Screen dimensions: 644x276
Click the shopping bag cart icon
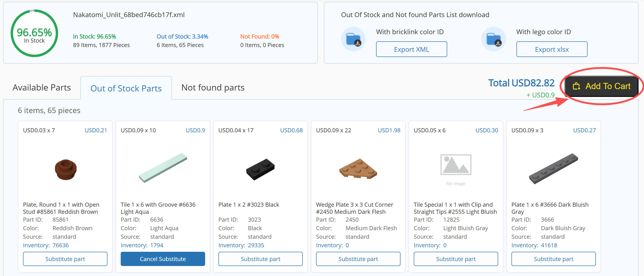click(576, 86)
